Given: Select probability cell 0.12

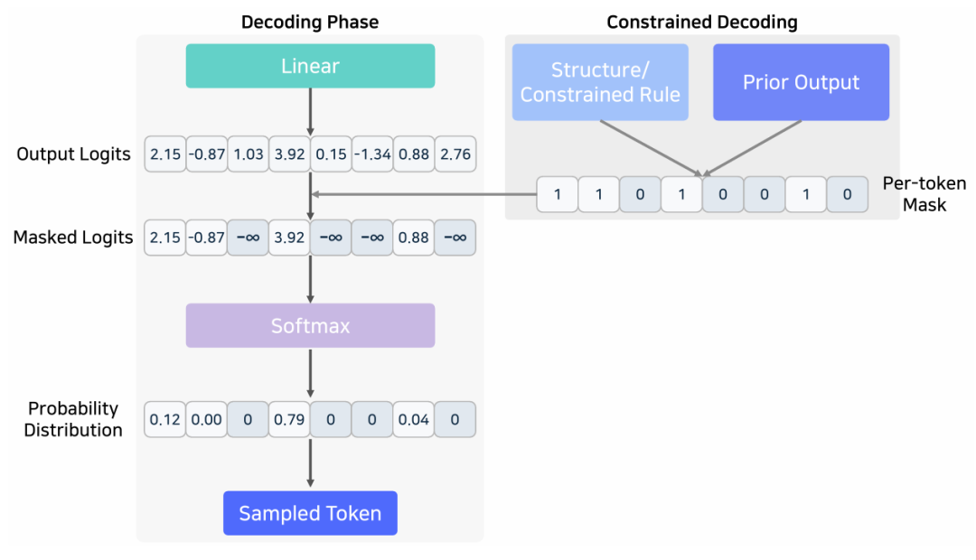Looking at the screenshot, I should (x=165, y=420).
